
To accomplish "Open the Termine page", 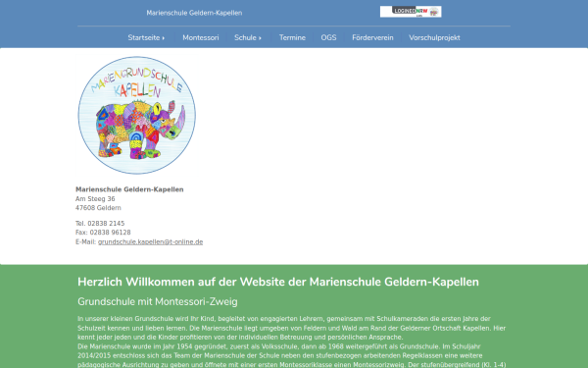I will click(292, 37).
